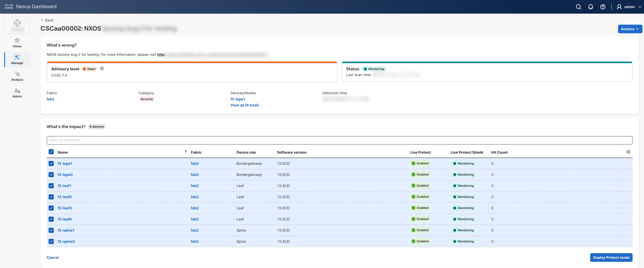Focus the Filter by attributes field
The width and height of the screenshot is (644, 268).
(340, 140)
